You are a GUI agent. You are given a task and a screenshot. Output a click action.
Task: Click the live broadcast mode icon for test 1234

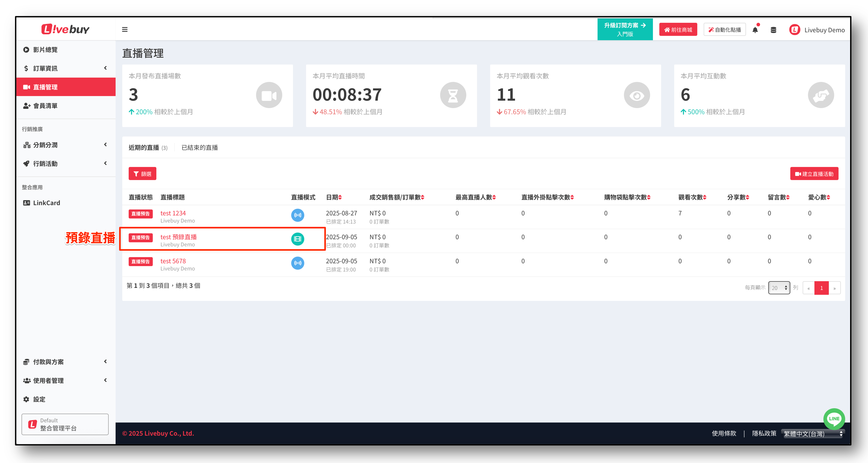(297, 215)
